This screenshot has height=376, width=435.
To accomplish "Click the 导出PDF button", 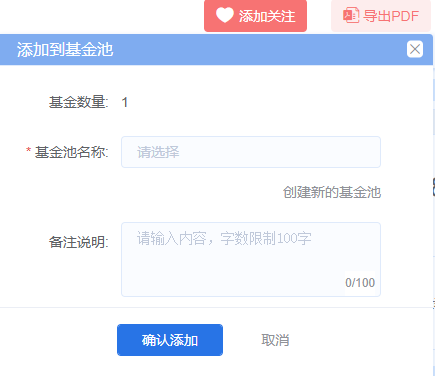I will click(x=381, y=16).
